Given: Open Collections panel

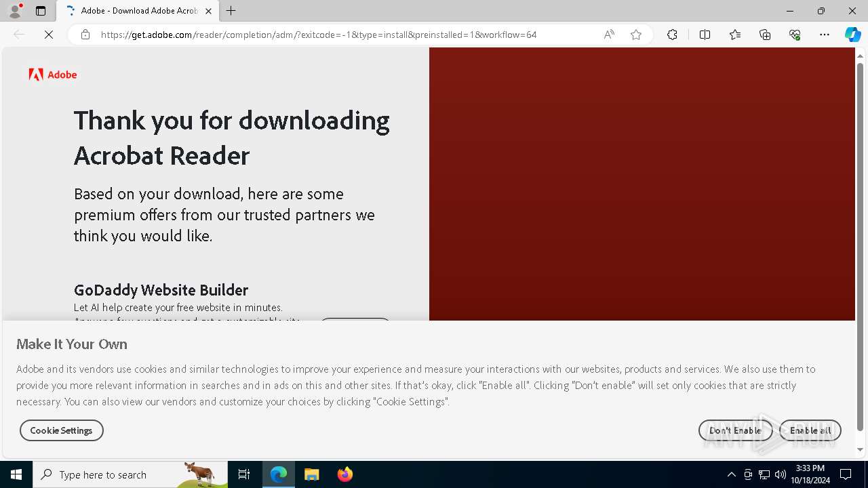Looking at the screenshot, I should [x=765, y=35].
